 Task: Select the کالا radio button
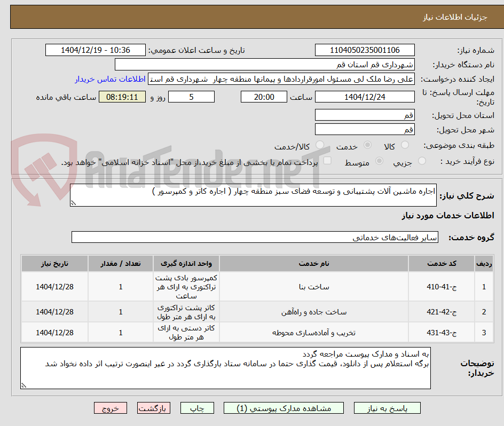pos(405,145)
